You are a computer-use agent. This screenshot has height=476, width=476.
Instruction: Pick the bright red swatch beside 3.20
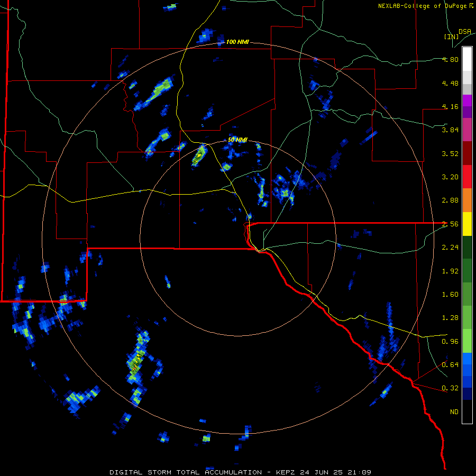[467, 177]
